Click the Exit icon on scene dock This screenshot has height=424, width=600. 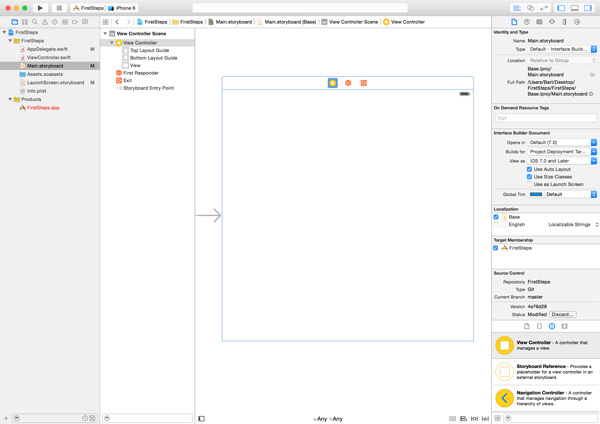pyautogui.click(x=364, y=83)
